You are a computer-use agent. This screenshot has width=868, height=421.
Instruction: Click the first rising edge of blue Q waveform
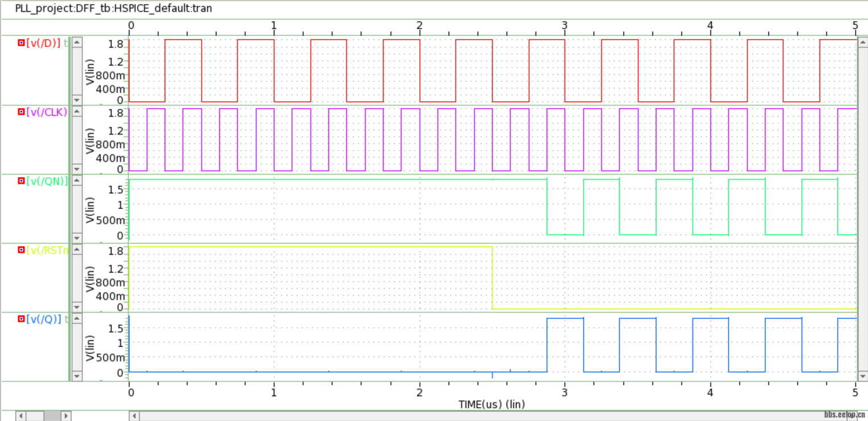pos(547,345)
